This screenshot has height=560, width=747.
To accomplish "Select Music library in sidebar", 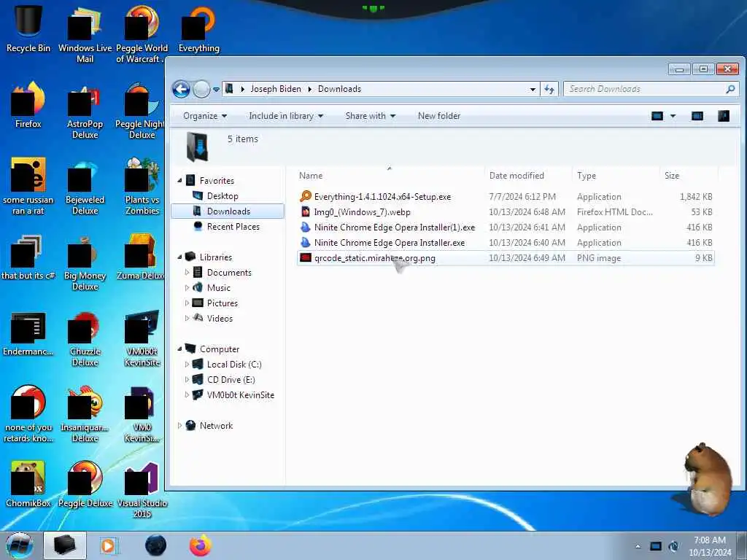I will pos(218,287).
